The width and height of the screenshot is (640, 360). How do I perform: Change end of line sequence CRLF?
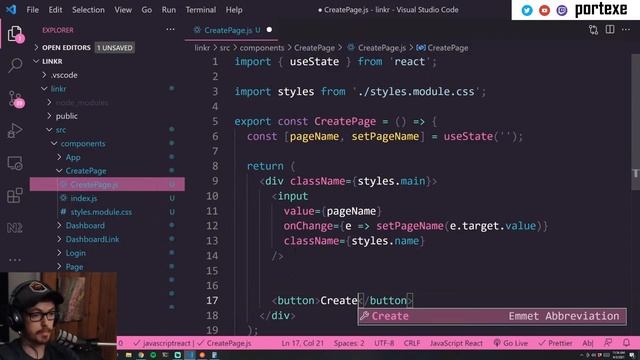(x=412, y=343)
